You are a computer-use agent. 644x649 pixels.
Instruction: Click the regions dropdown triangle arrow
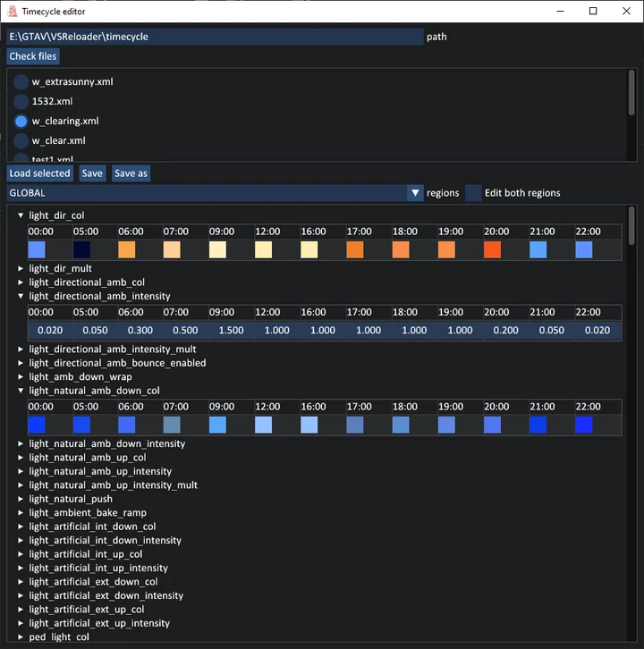415,193
